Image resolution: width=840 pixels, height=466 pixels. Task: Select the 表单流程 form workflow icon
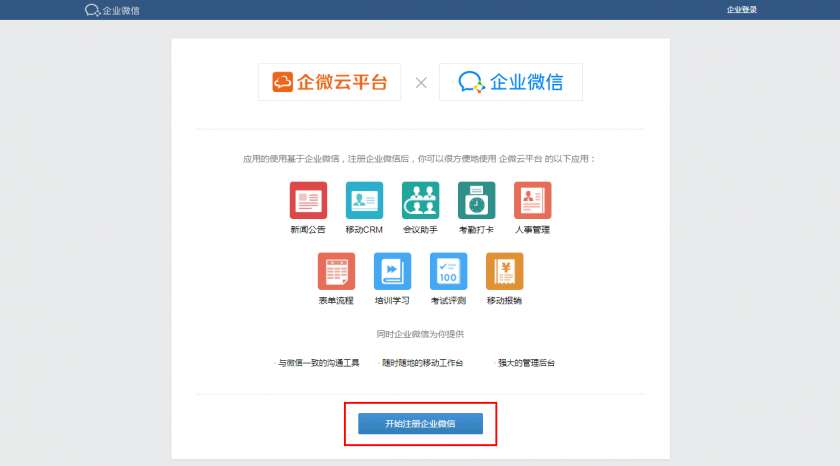coord(336,271)
